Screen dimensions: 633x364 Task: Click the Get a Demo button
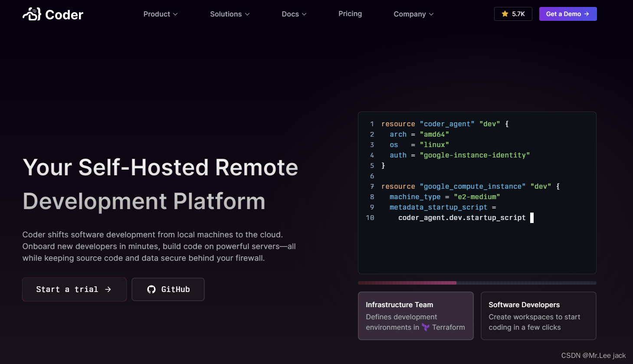pos(568,14)
